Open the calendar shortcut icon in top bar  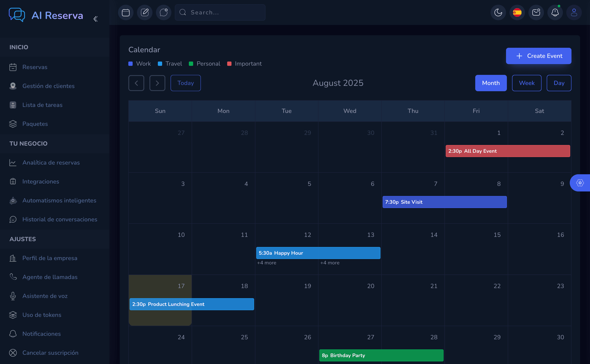[x=126, y=12]
